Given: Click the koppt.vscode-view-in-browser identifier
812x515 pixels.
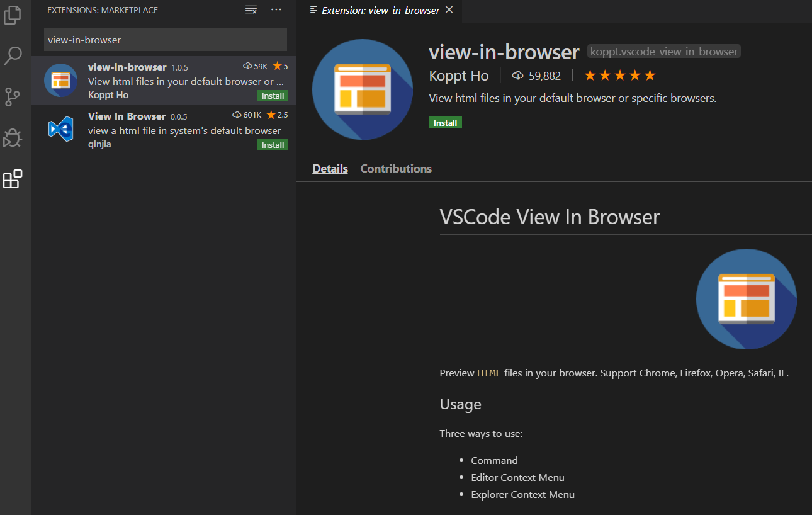Looking at the screenshot, I should click(664, 52).
